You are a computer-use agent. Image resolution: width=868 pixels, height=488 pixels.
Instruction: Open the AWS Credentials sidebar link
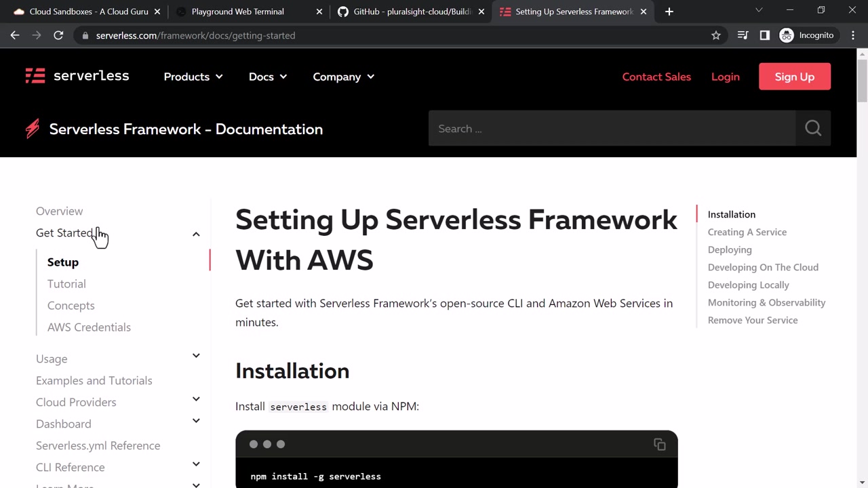click(x=89, y=327)
